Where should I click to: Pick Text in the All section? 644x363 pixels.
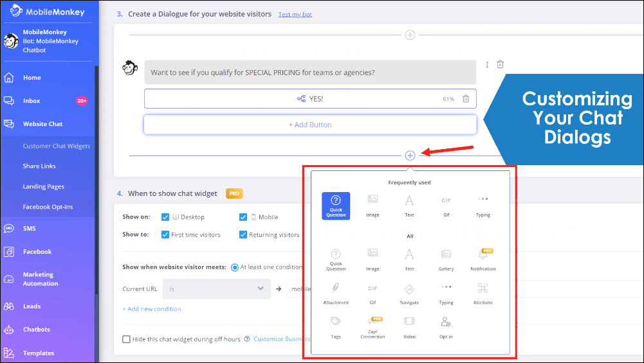409,260
